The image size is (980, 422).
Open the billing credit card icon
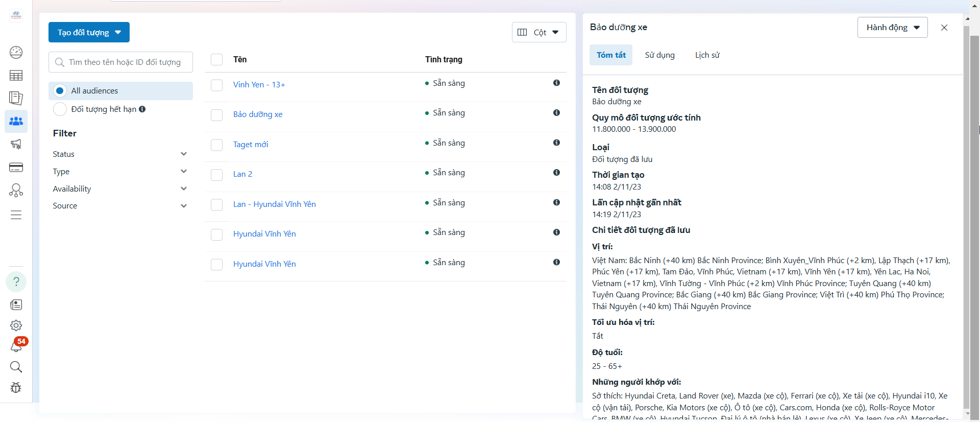pos(16,168)
